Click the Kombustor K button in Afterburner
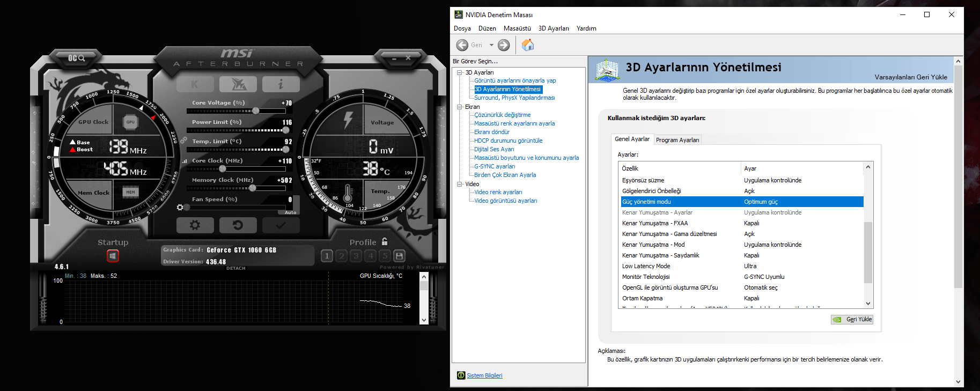980x391 pixels. [x=195, y=84]
